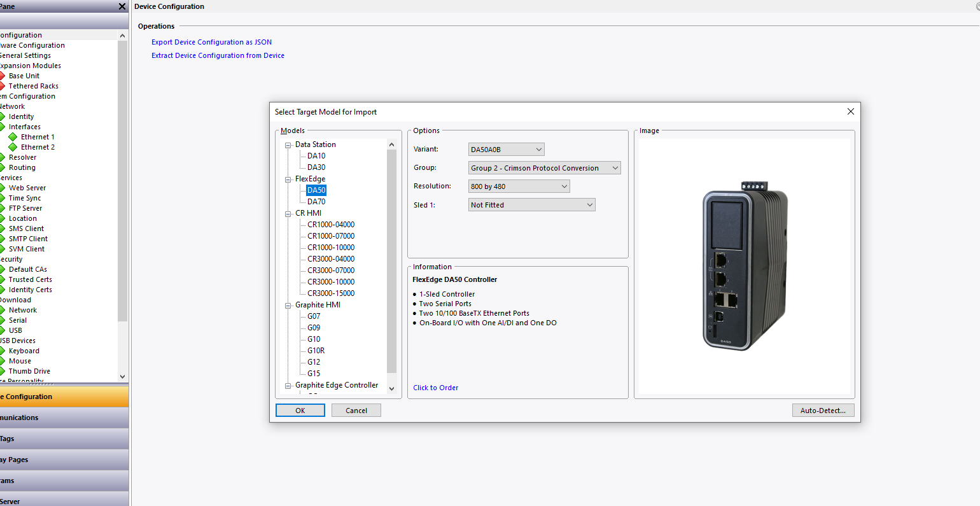Select CR1000-07000 model
980x506 pixels.
(x=331, y=236)
